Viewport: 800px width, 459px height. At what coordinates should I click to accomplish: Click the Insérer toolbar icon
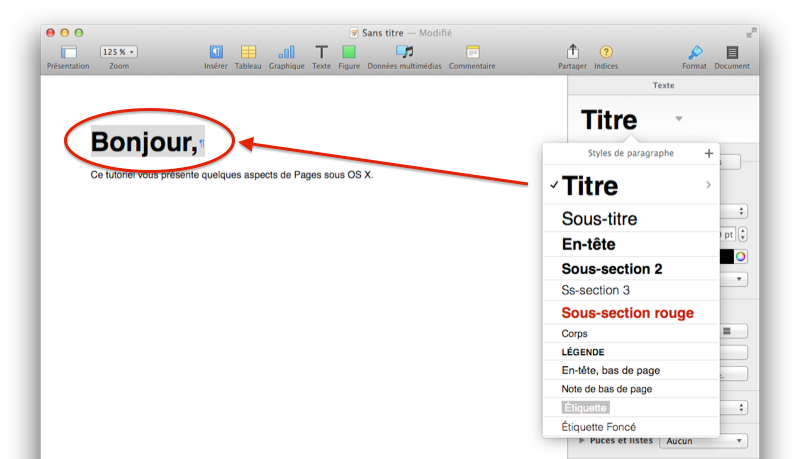[216, 52]
